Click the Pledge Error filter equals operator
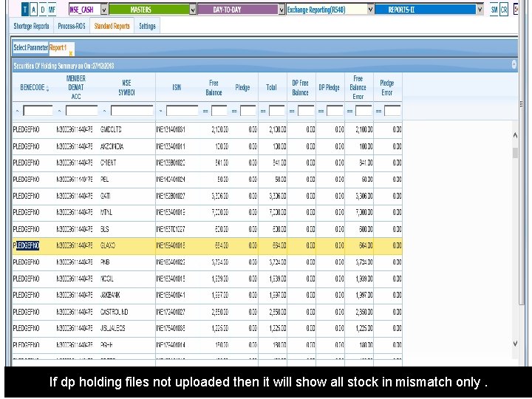 pyautogui.click(x=378, y=111)
